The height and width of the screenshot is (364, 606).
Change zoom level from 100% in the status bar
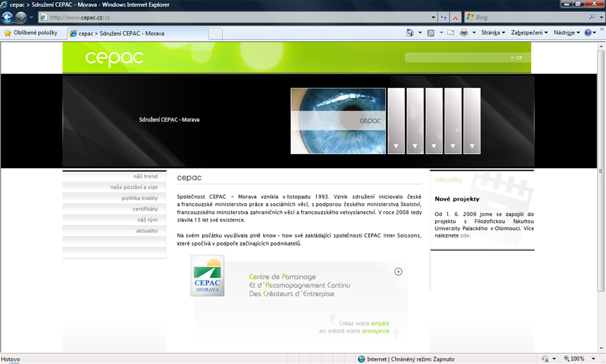tap(578, 359)
